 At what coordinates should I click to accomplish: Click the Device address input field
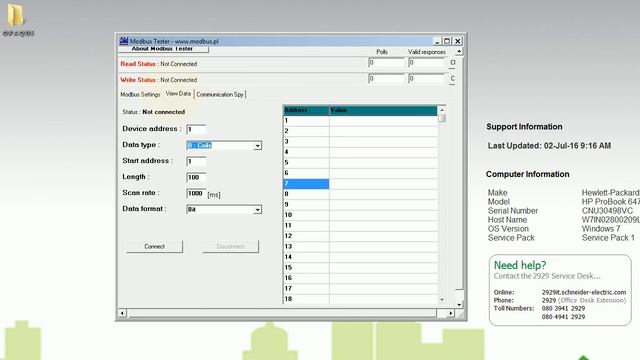(x=196, y=129)
